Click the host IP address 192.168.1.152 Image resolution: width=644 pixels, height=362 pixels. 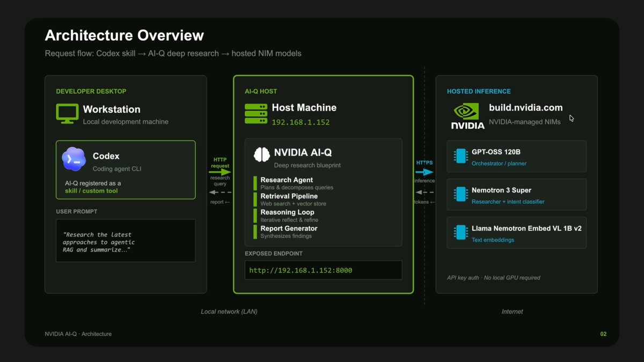click(301, 122)
